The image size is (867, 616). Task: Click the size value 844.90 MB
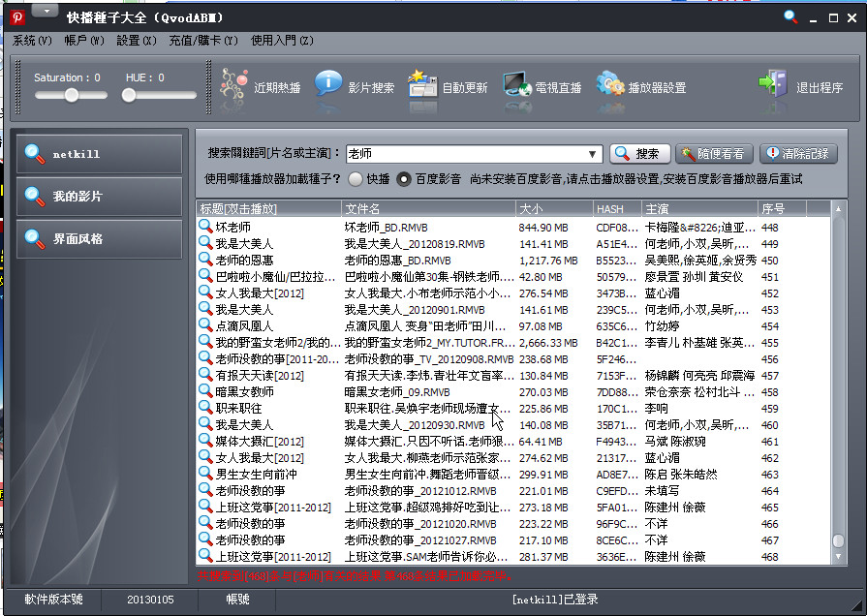(x=543, y=228)
